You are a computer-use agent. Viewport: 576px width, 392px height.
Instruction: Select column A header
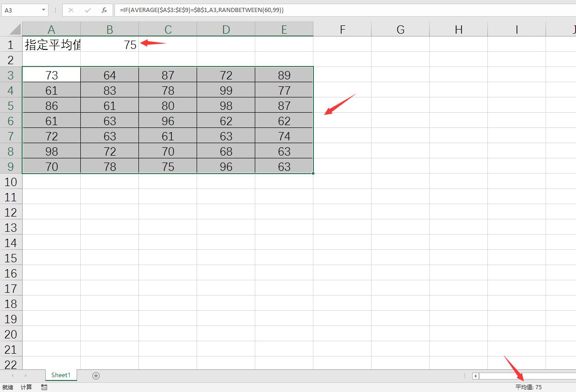pos(51,29)
